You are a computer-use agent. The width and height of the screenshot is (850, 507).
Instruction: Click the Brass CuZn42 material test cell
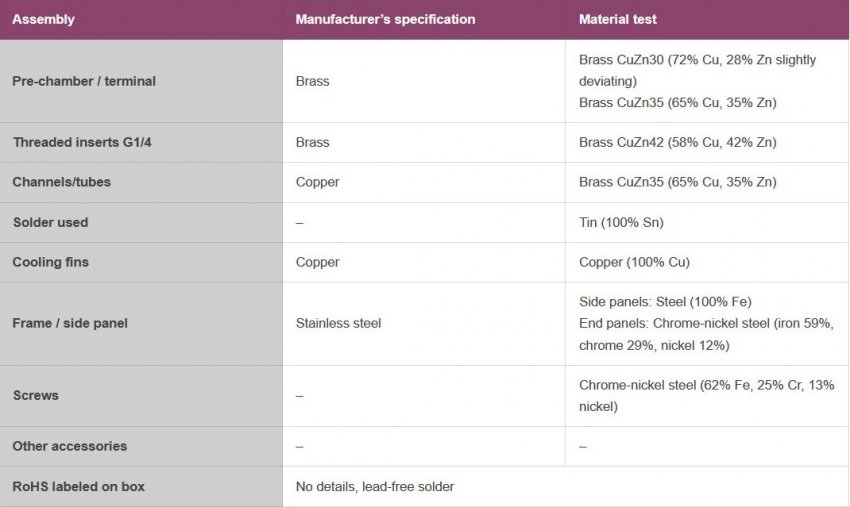tap(677, 142)
